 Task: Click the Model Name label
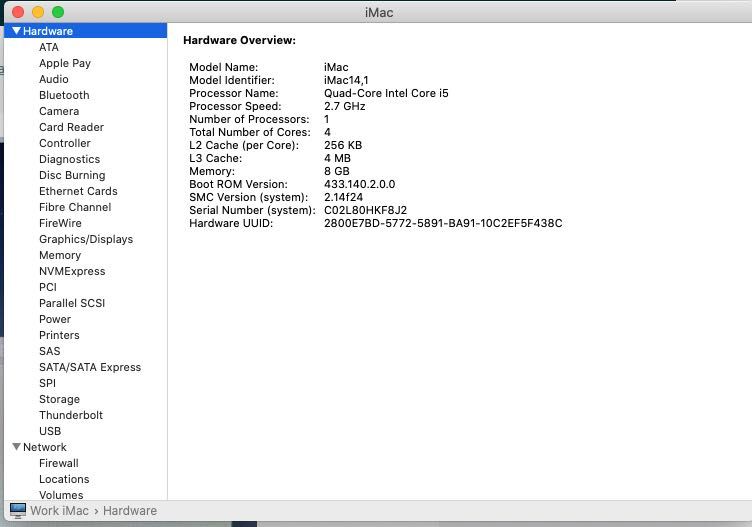tap(223, 67)
